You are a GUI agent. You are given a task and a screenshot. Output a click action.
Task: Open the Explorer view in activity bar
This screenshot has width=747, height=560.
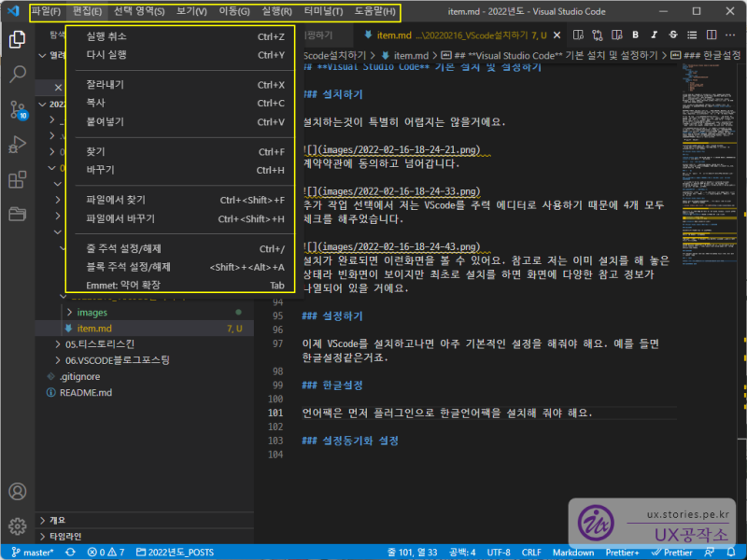pyautogui.click(x=17, y=39)
